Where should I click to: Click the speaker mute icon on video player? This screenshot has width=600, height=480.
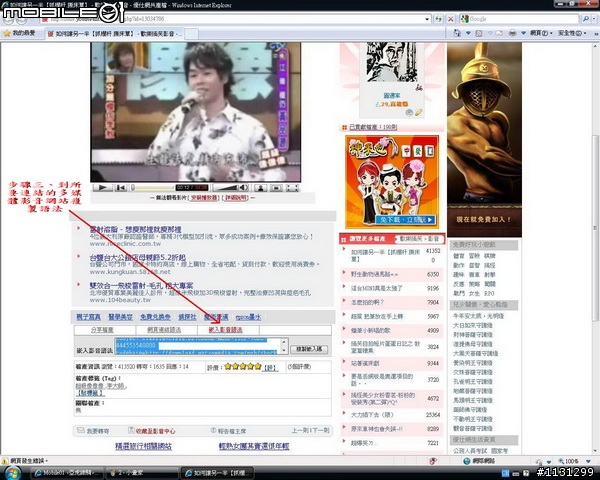(243, 188)
